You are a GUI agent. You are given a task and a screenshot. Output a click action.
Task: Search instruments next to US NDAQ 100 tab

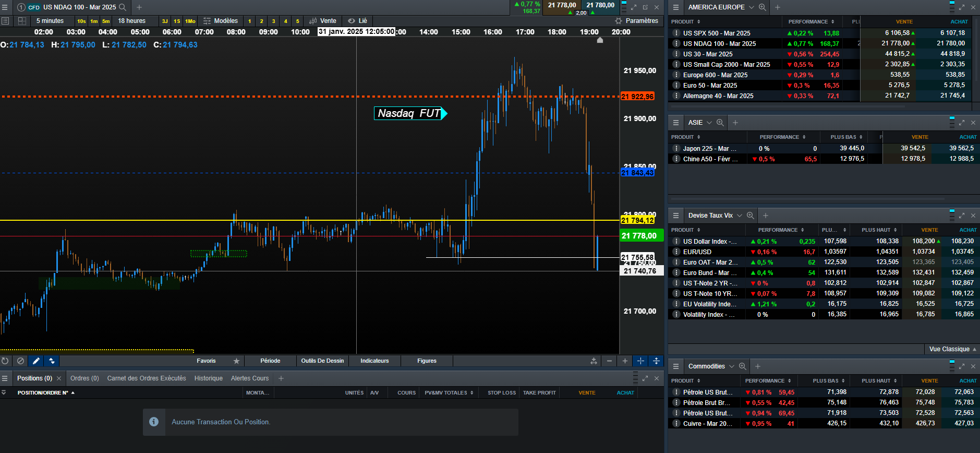(x=123, y=7)
